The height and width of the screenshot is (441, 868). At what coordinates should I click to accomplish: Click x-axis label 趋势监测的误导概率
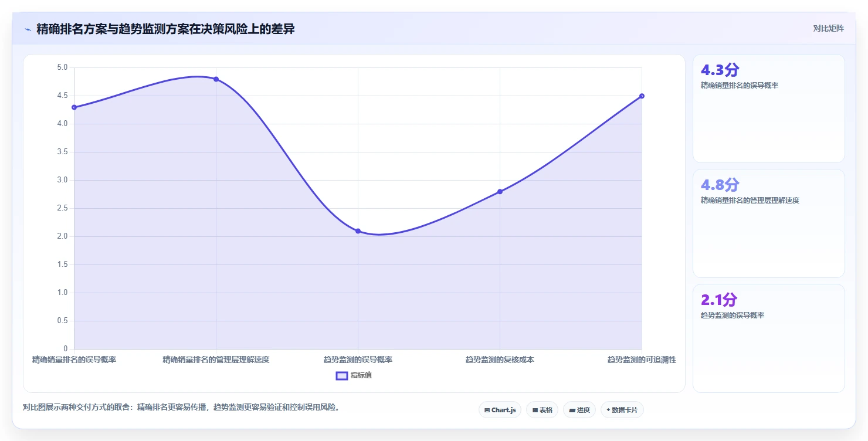tap(358, 359)
